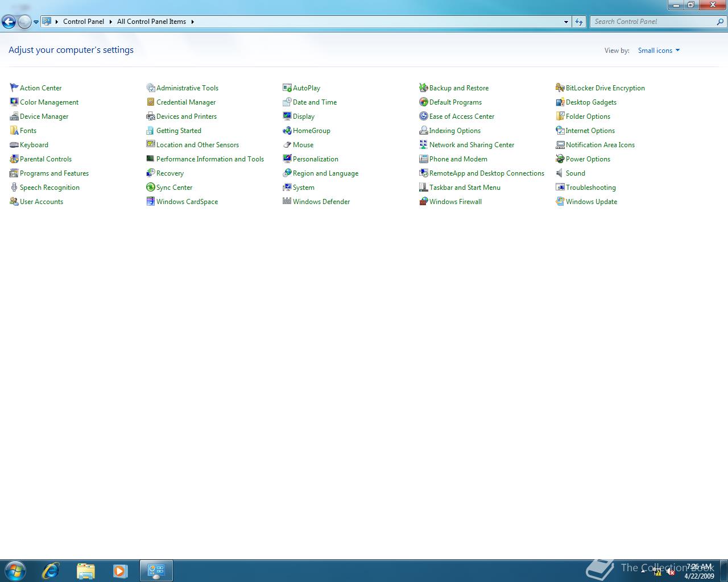Open the Administrative Tools icon
This screenshot has height=582, width=728.
pos(151,88)
